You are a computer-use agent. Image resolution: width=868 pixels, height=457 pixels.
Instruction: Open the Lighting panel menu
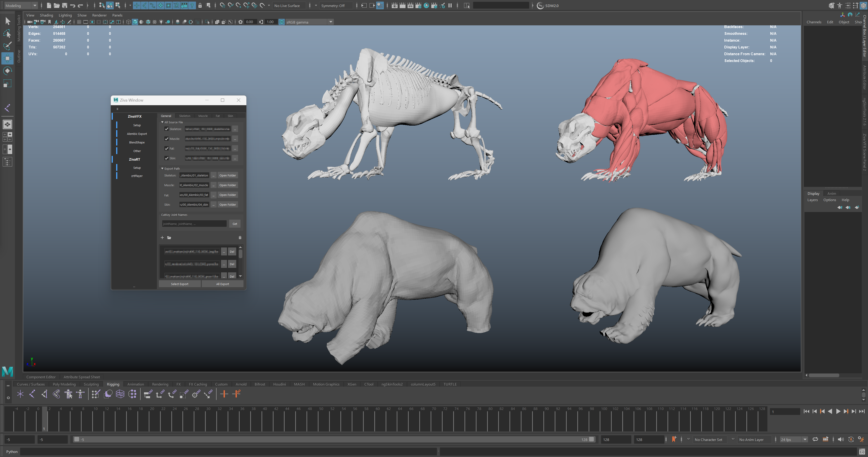pos(65,15)
